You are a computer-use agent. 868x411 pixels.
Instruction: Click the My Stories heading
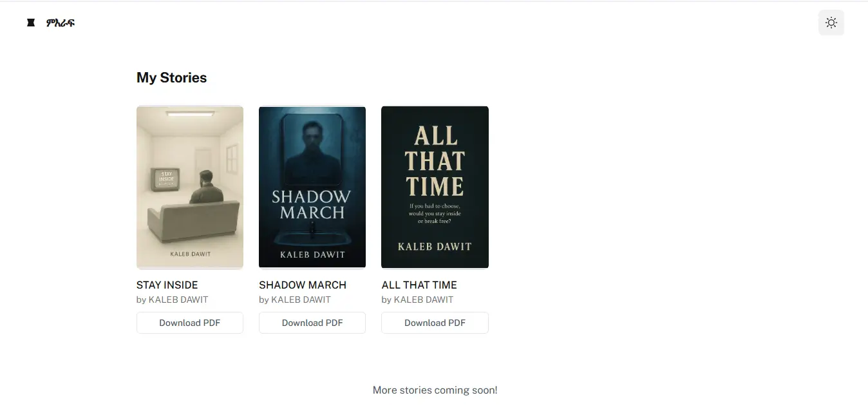(171, 78)
